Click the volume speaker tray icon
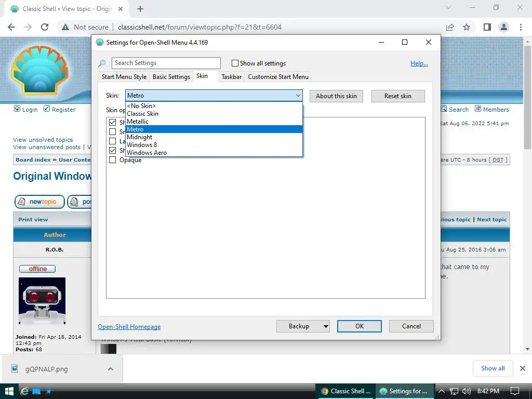This screenshot has height=399, width=532. point(466,391)
